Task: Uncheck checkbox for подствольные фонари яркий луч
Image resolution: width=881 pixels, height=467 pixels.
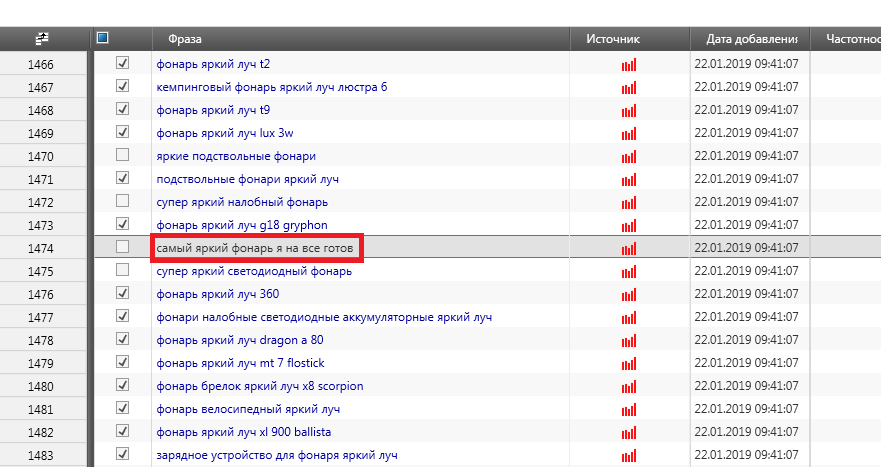Action: coord(122,178)
